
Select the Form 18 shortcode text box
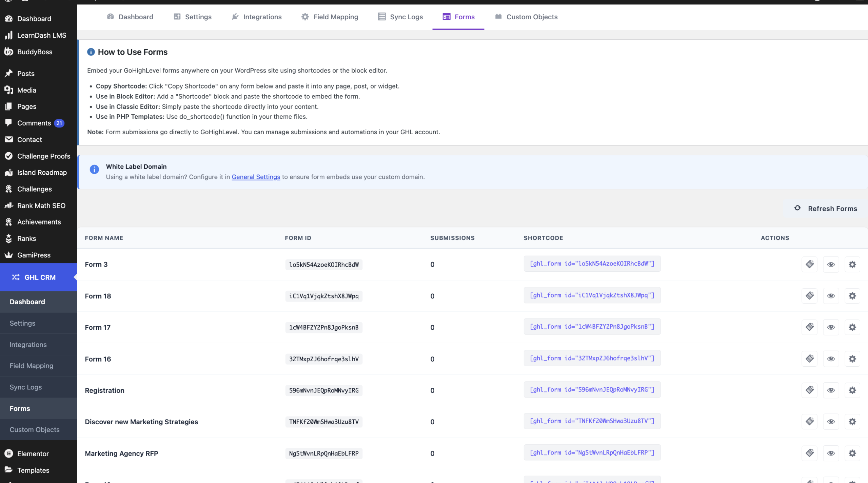point(592,295)
